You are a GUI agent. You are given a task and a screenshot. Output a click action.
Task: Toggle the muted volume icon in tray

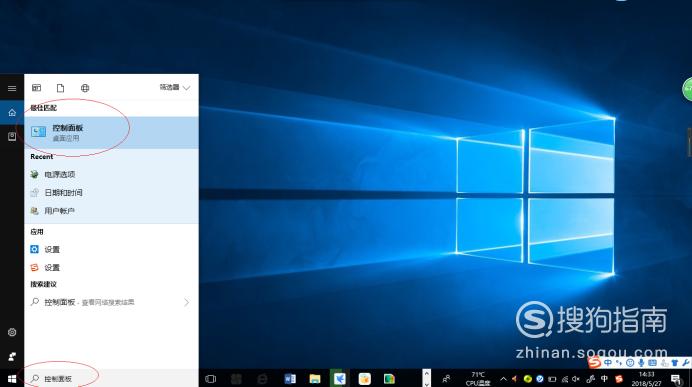pos(576,379)
